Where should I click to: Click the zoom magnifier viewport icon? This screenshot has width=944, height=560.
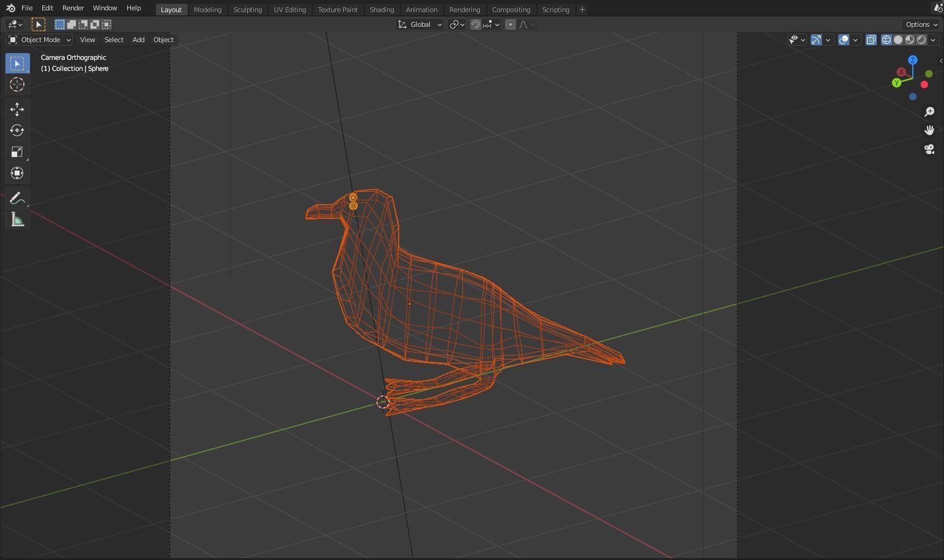(x=929, y=112)
